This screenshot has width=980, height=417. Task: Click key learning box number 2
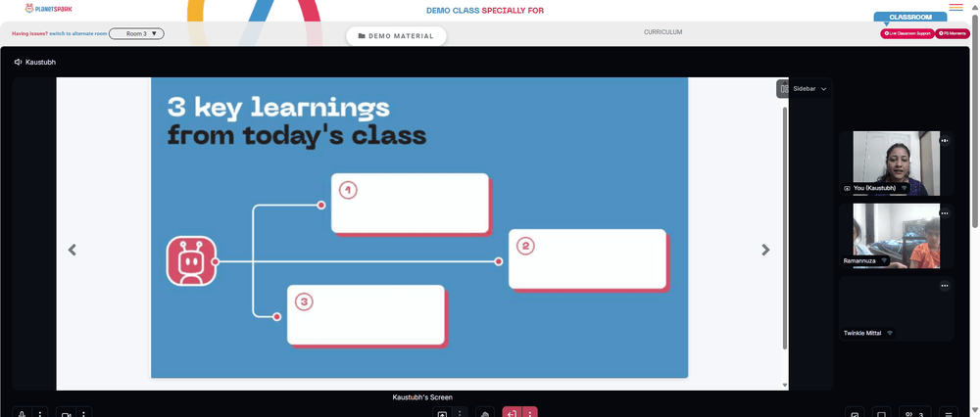587,258
